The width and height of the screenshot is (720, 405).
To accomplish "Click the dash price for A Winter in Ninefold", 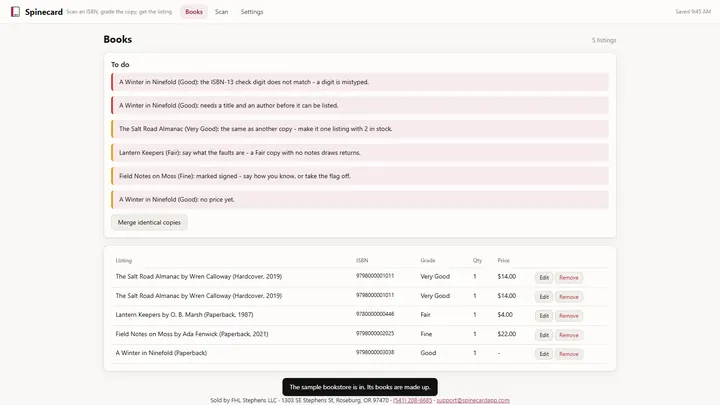I will point(499,353).
